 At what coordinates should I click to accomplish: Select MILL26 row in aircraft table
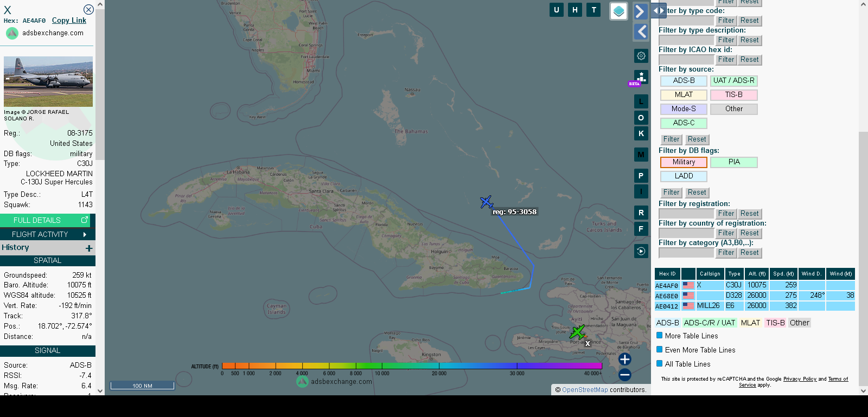tap(755, 306)
